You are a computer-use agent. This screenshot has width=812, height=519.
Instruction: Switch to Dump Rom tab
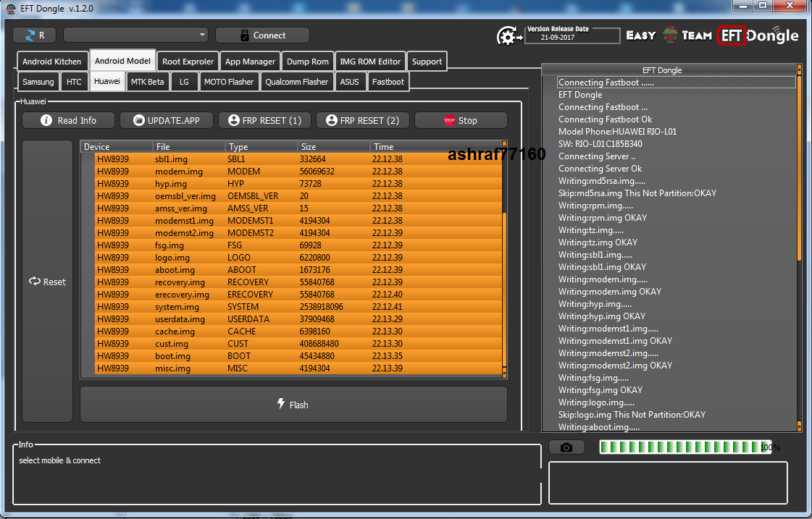click(308, 62)
